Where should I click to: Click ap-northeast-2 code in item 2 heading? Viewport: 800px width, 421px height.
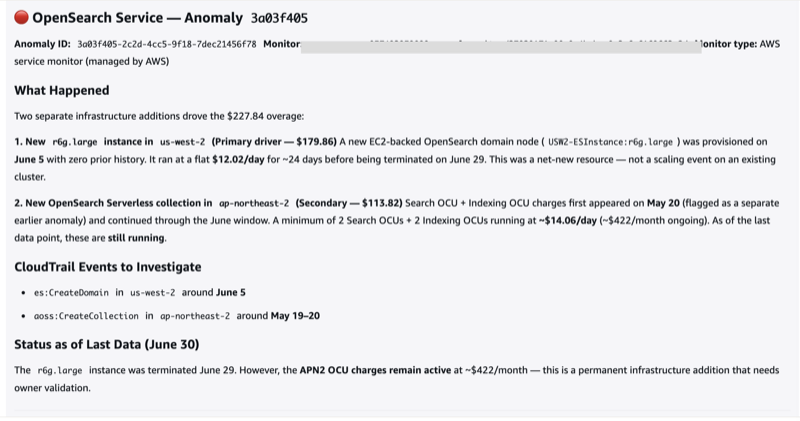[254, 204]
